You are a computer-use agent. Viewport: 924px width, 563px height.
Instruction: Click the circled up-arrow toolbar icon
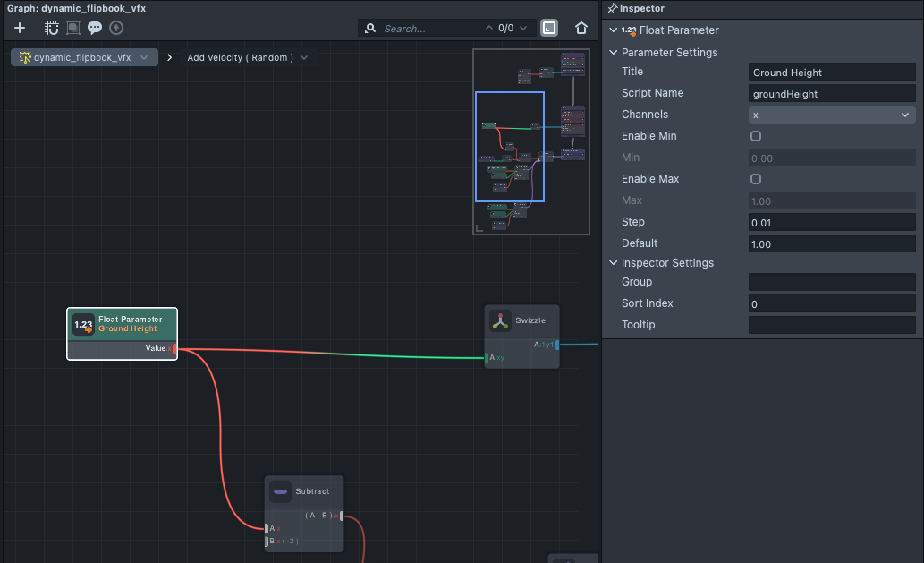click(116, 28)
